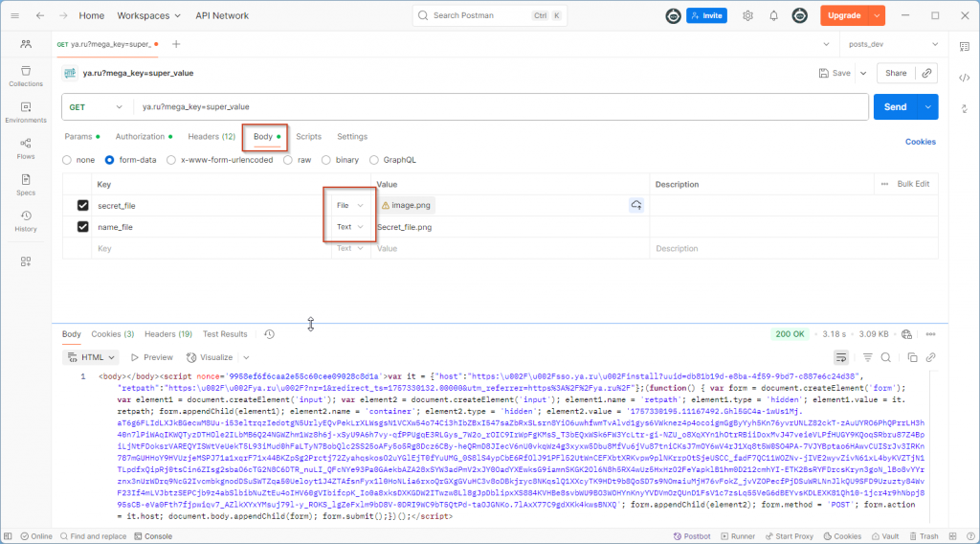Change secret_file type from File dropdown
The image size is (980, 544).
click(x=349, y=205)
